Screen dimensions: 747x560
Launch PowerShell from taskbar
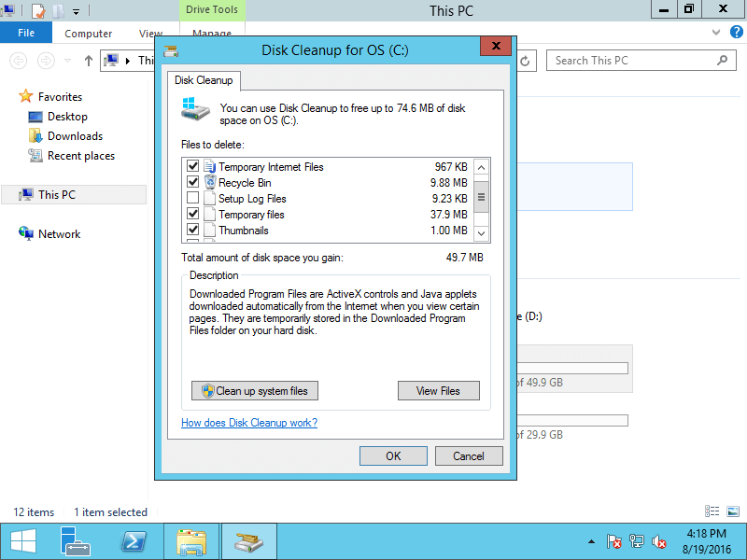pos(134,542)
